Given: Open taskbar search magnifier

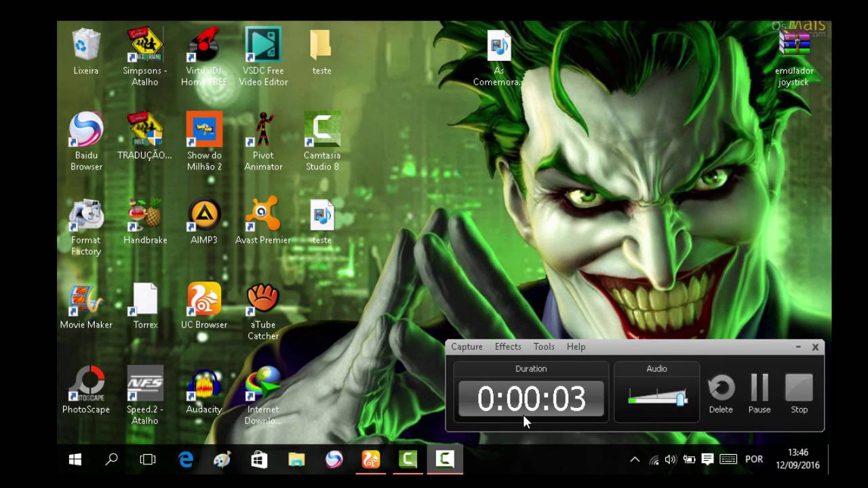Looking at the screenshot, I should [111, 460].
